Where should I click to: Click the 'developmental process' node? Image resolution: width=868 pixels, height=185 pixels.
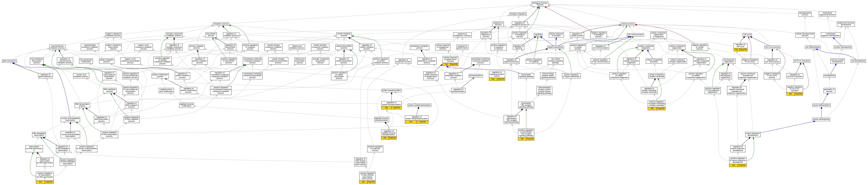tap(805, 14)
